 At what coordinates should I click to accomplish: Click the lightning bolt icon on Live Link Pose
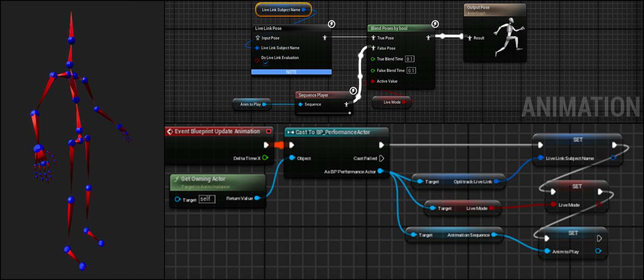pos(331,24)
